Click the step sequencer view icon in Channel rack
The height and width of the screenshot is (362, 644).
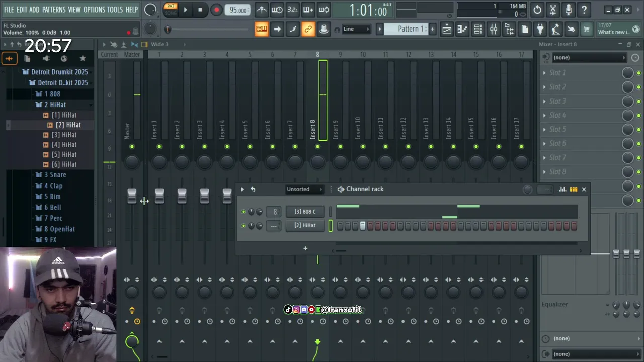574,189
